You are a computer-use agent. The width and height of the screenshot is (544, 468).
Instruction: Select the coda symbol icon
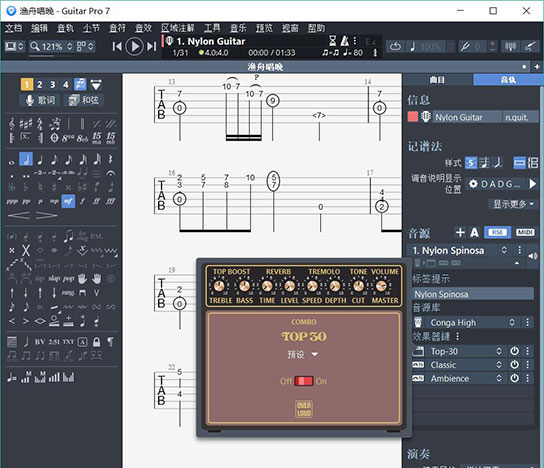[x=54, y=138]
